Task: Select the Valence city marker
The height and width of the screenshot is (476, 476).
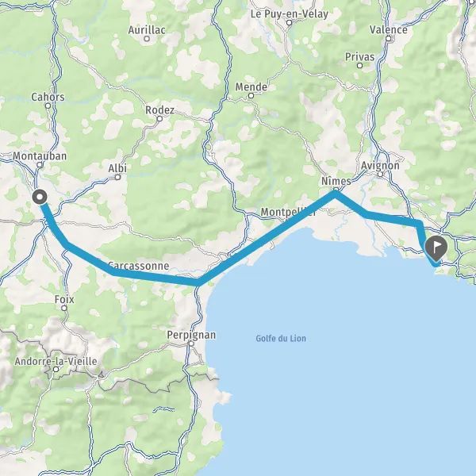Action: 389,38
